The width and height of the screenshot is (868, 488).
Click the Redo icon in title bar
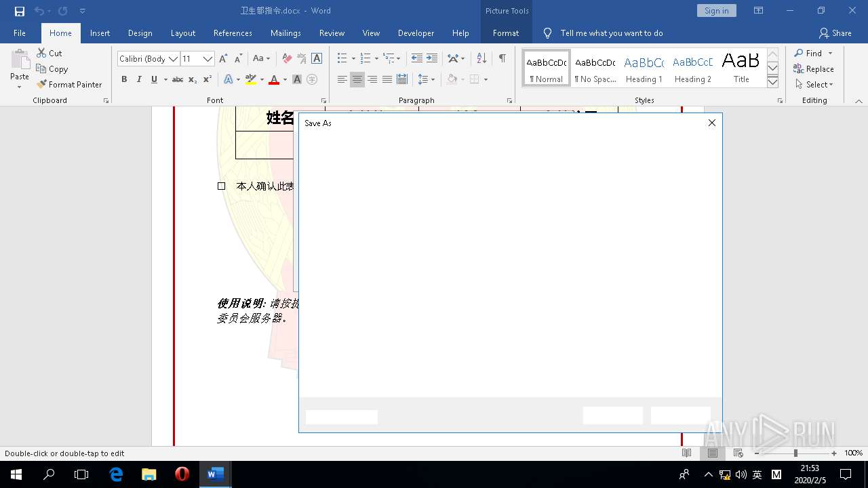[62, 11]
